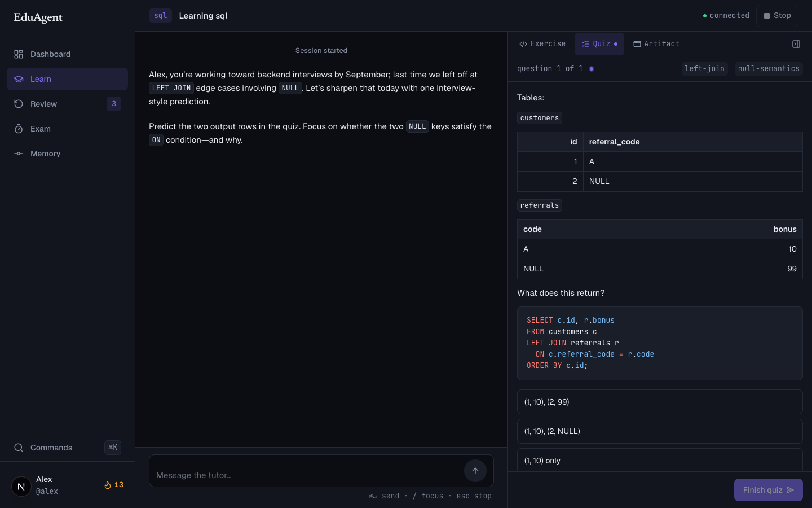This screenshot has height=508, width=812.
Task: Stop the current session
Action: (777, 16)
